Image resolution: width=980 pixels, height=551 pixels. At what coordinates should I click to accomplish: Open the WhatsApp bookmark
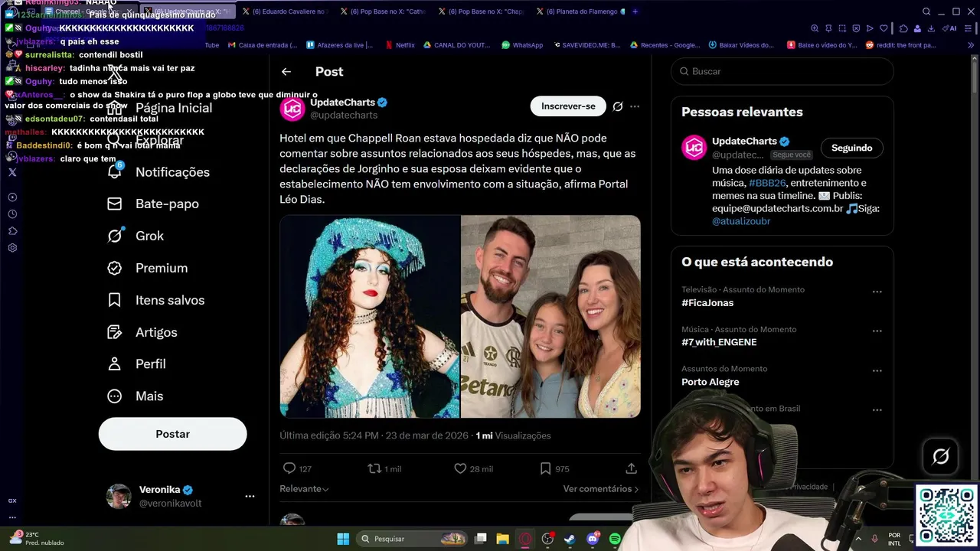522,45
